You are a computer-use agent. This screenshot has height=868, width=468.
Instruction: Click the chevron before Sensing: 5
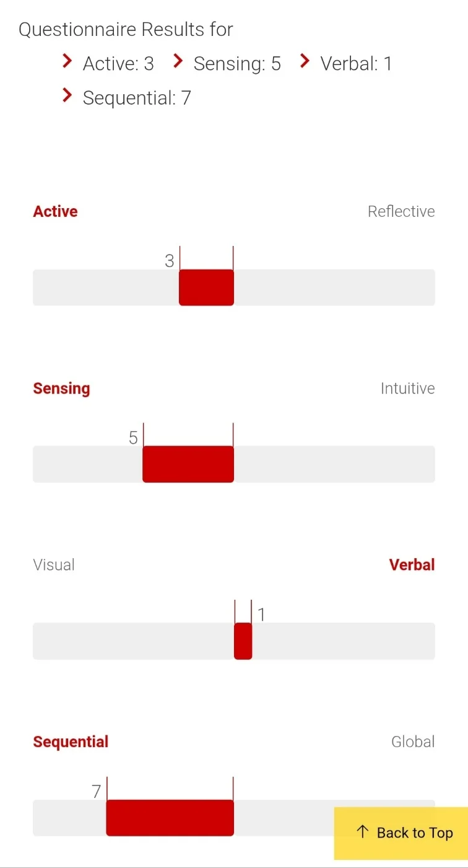click(178, 61)
